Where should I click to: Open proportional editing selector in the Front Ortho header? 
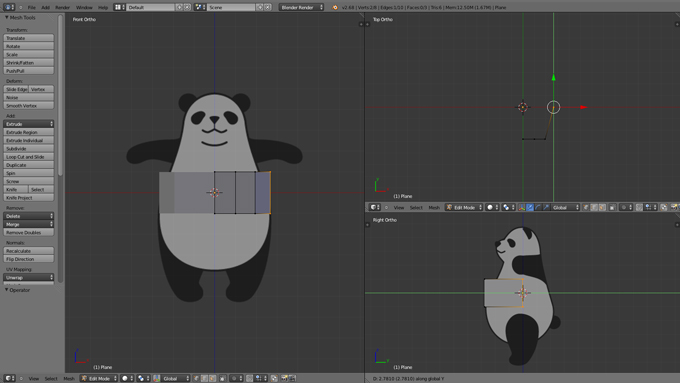click(x=235, y=378)
